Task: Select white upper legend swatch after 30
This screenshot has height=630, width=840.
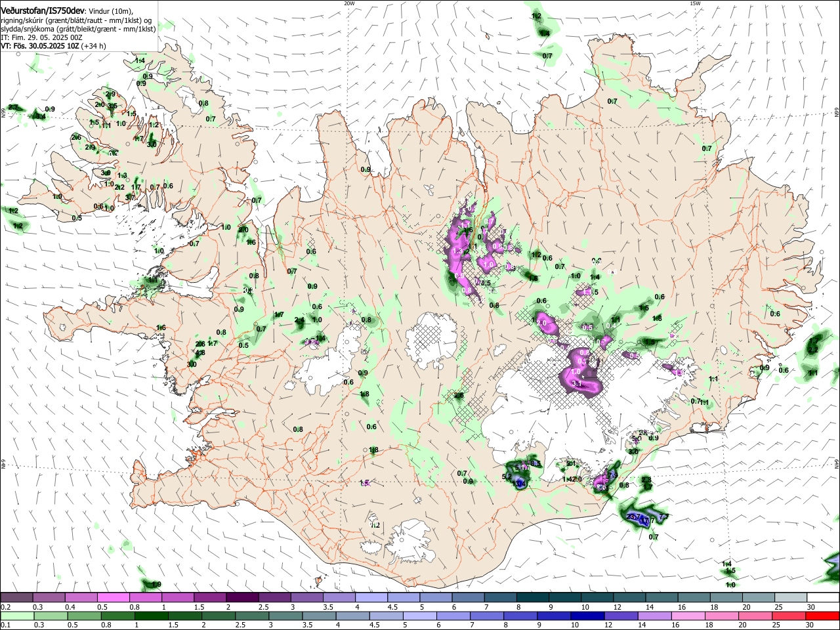Action: pyautogui.click(x=822, y=598)
